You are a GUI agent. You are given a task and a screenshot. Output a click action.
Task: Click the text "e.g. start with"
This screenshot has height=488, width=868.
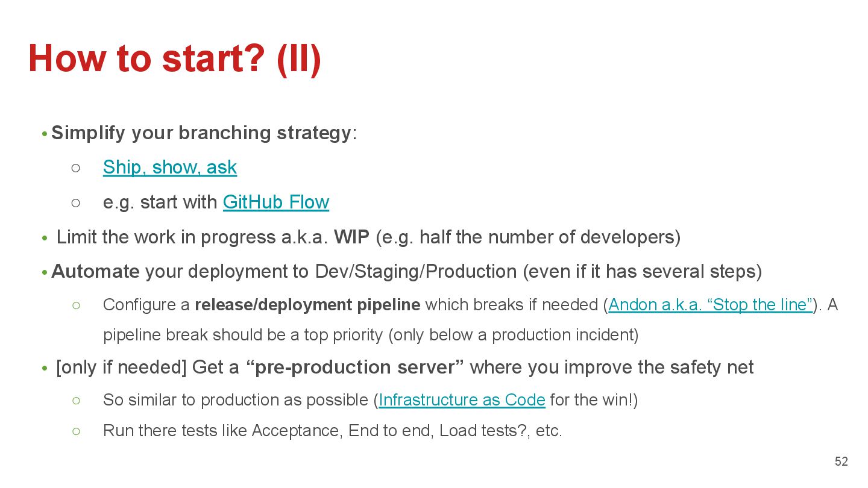click(x=160, y=202)
